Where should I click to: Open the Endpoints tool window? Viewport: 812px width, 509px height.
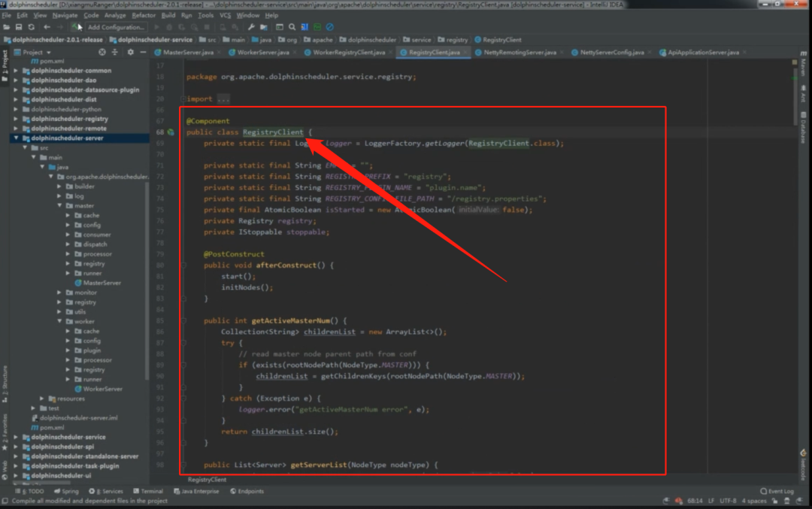[x=247, y=492]
